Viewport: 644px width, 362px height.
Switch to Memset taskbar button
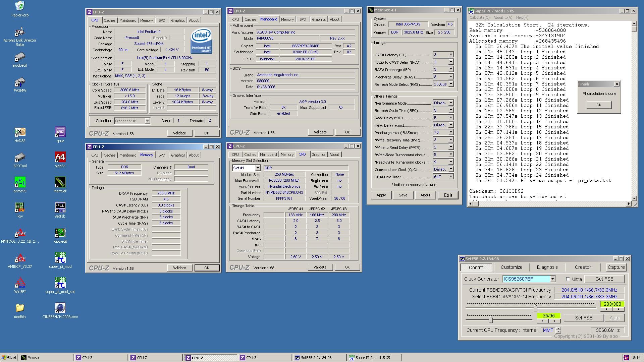tap(46, 358)
